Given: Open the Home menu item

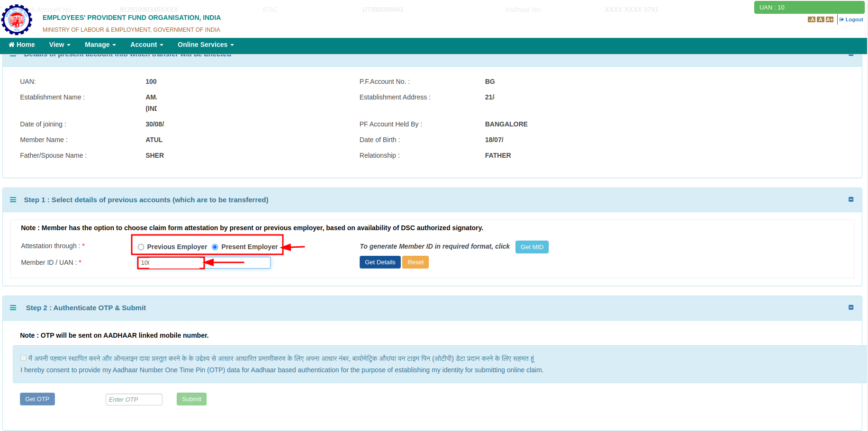Looking at the screenshot, I should tap(22, 45).
